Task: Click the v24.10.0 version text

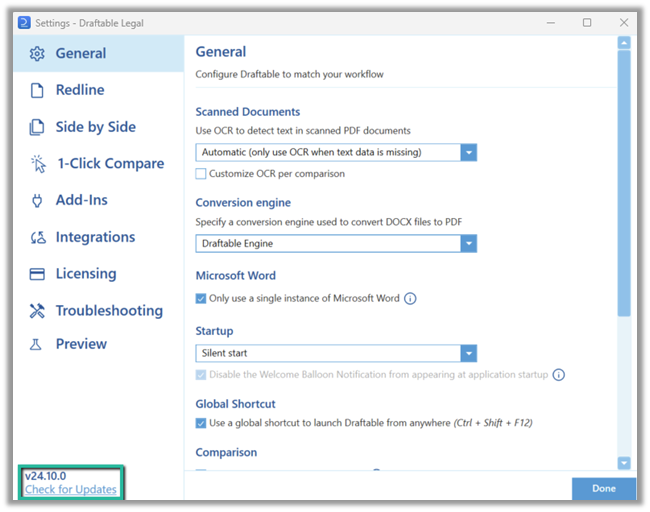Action: pos(46,476)
